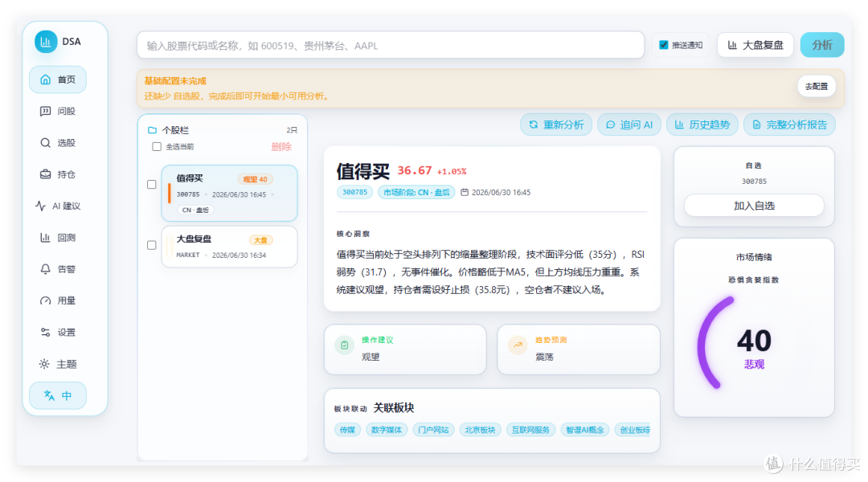Click the DSA logo icon
This screenshot has height=482, width=868.
pyautogui.click(x=46, y=42)
